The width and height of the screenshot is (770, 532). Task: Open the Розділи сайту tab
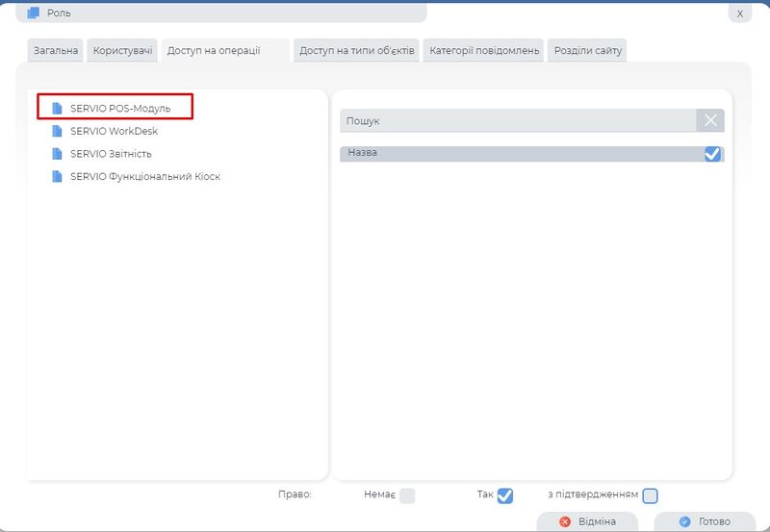[587, 50]
